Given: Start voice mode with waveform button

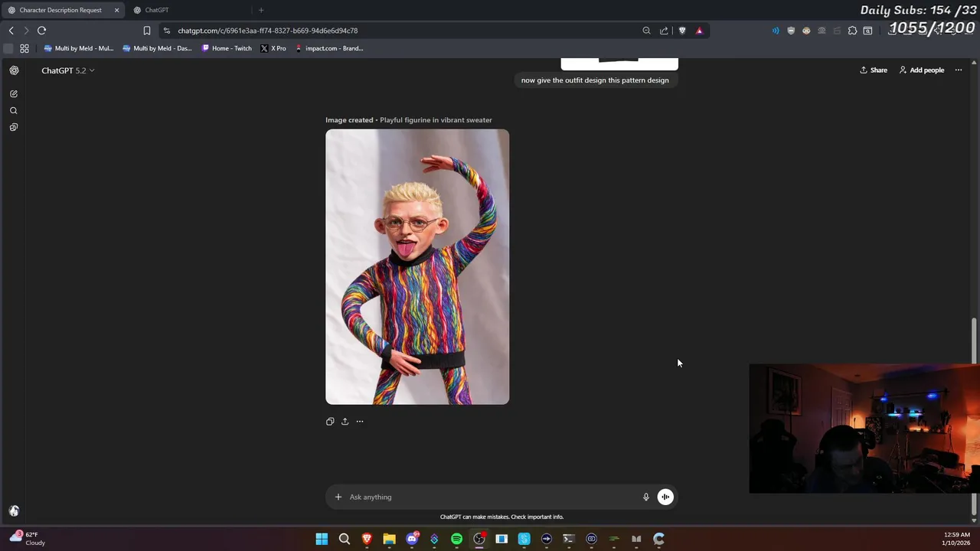Looking at the screenshot, I should 665,497.
